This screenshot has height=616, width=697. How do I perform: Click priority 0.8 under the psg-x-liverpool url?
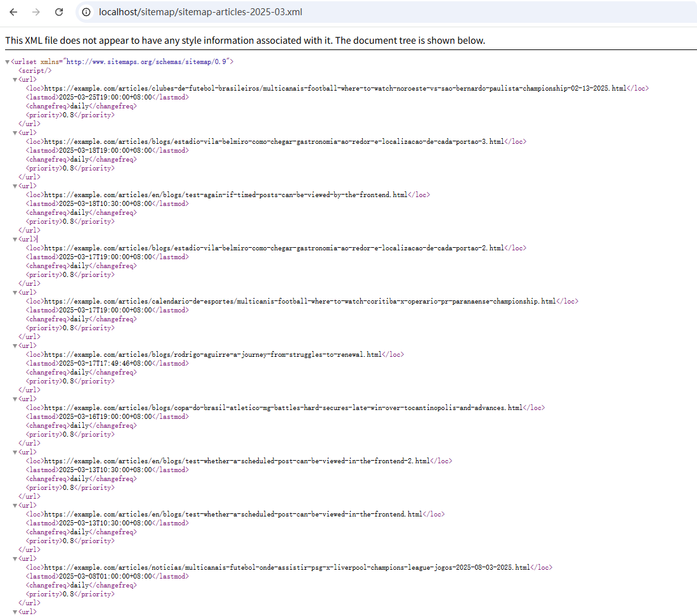72,594
